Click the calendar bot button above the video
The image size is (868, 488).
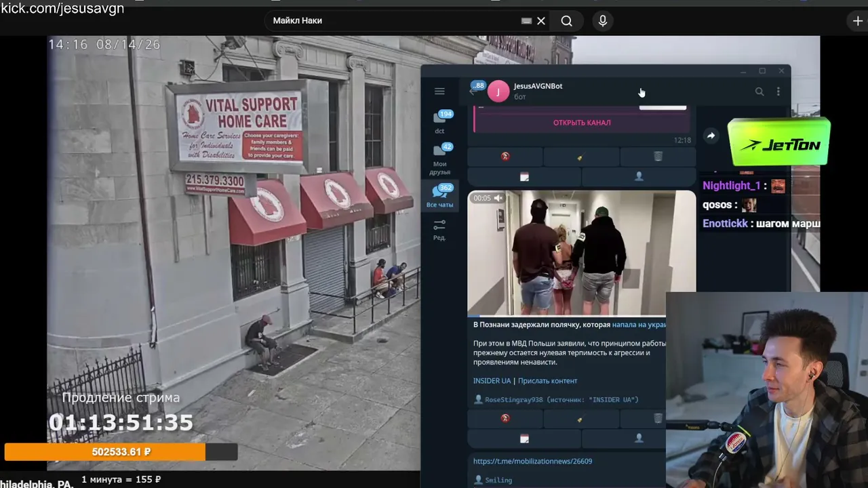coord(524,176)
